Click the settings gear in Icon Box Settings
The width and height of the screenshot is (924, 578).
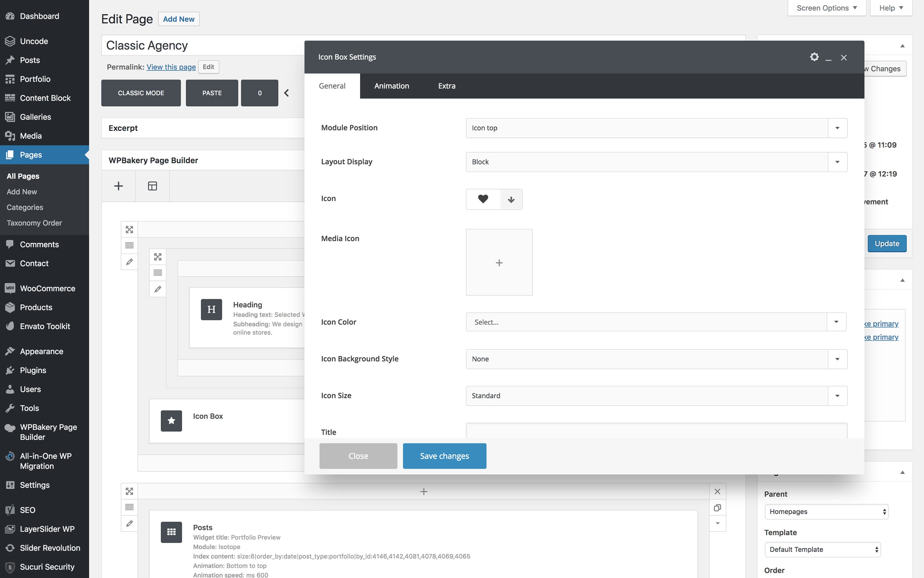coord(814,57)
